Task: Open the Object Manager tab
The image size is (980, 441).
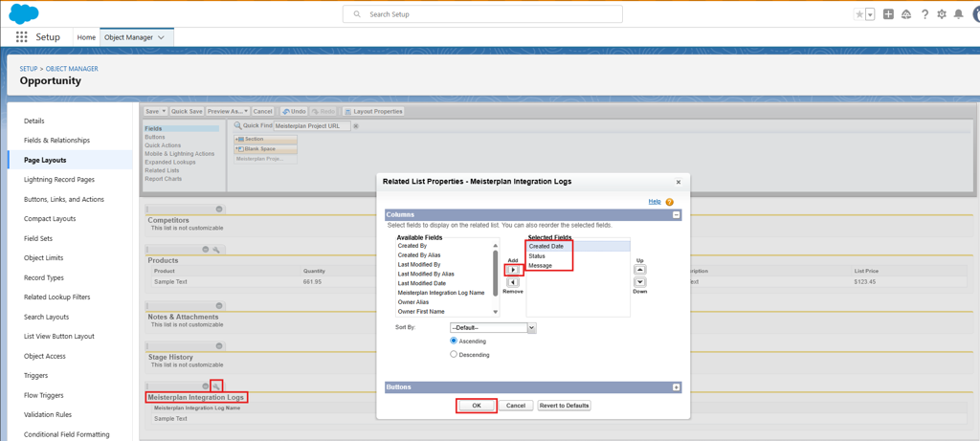Action: click(x=129, y=37)
